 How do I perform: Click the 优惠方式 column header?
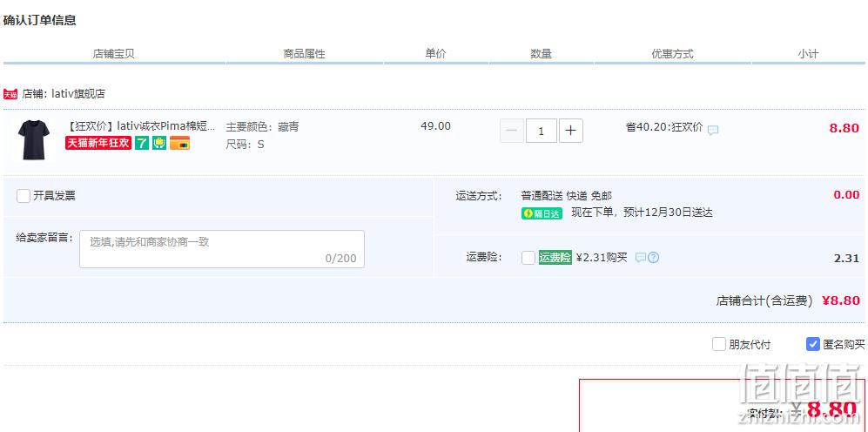click(x=673, y=54)
